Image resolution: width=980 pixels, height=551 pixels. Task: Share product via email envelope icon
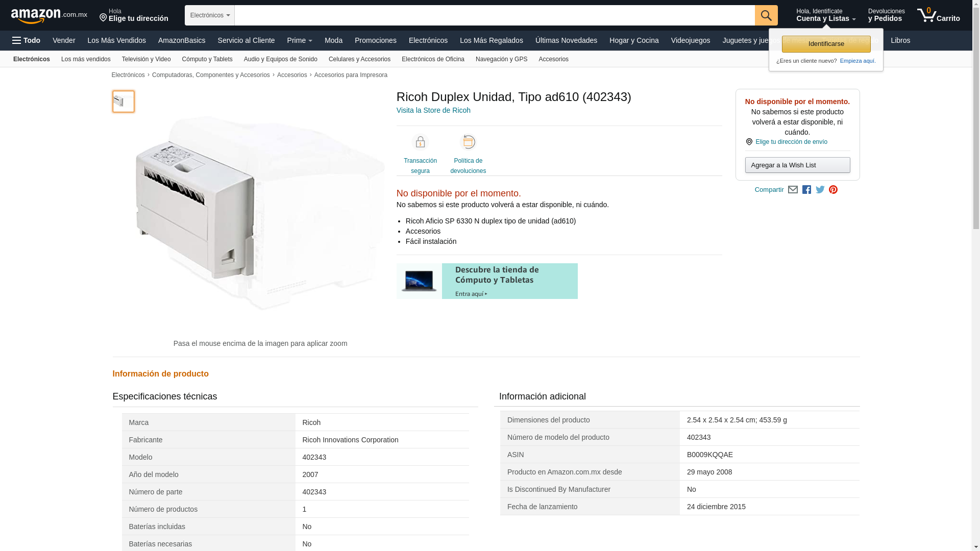click(793, 190)
